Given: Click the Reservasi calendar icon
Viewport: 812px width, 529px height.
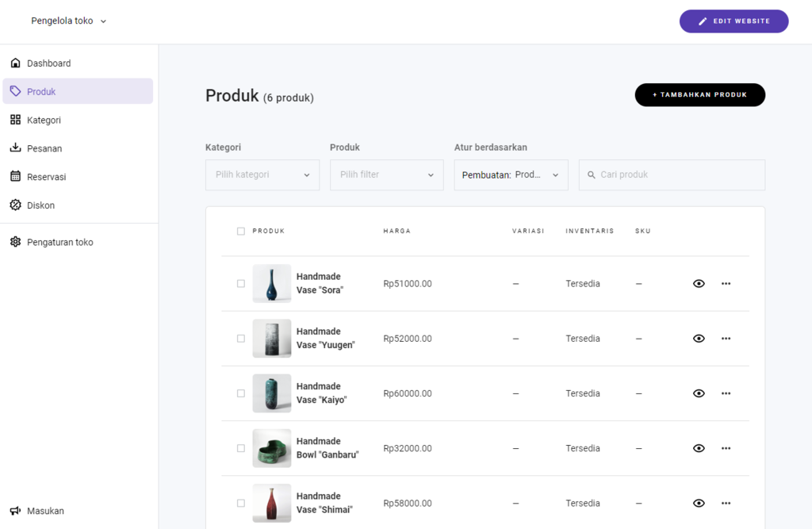Looking at the screenshot, I should pyautogui.click(x=15, y=177).
